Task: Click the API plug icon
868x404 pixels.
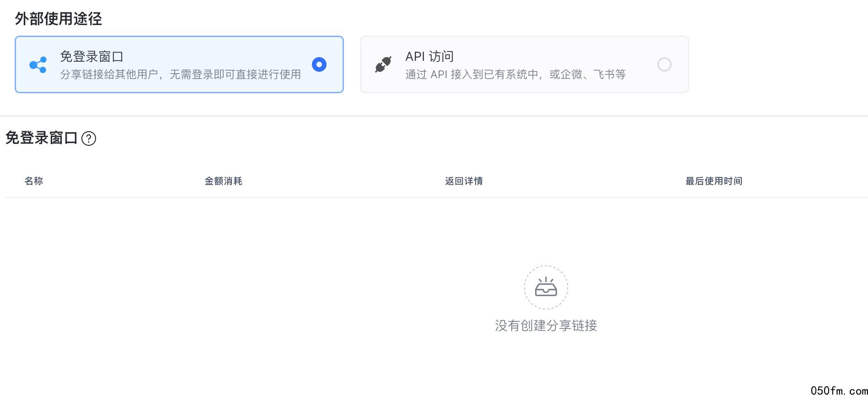Action: pyautogui.click(x=383, y=65)
